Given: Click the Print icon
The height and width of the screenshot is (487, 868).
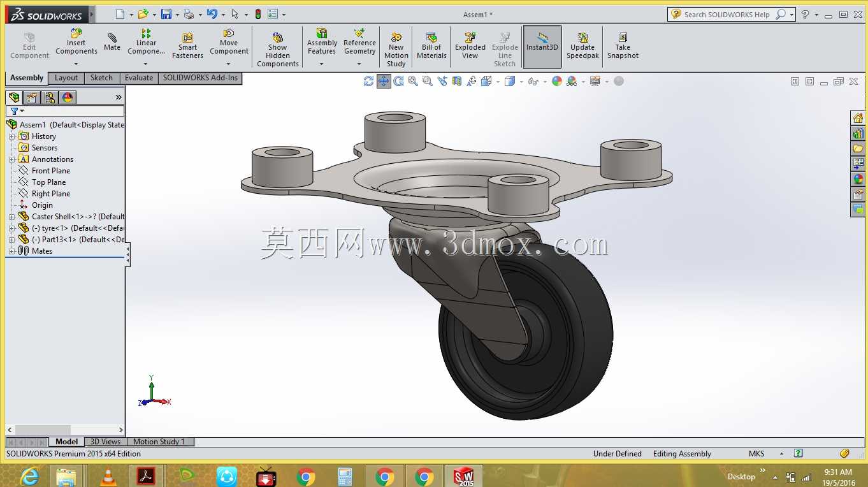Looking at the screenshot, I should click(x=189, y=14).
